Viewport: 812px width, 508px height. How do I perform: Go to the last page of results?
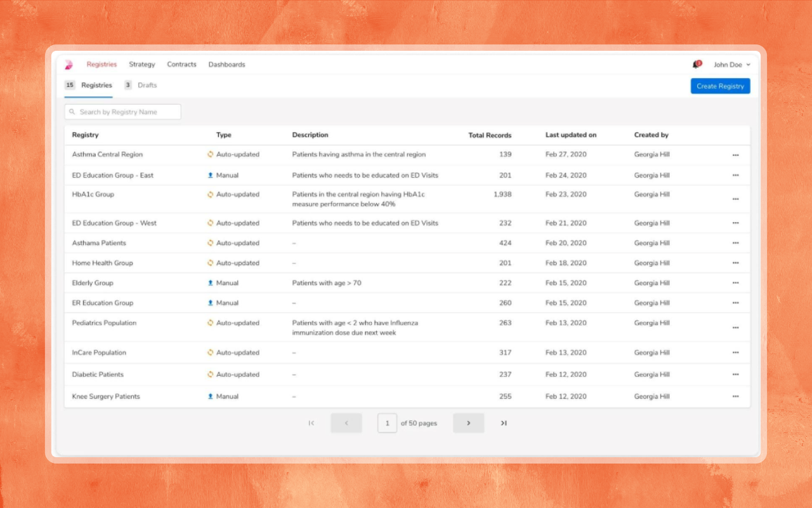504,424
